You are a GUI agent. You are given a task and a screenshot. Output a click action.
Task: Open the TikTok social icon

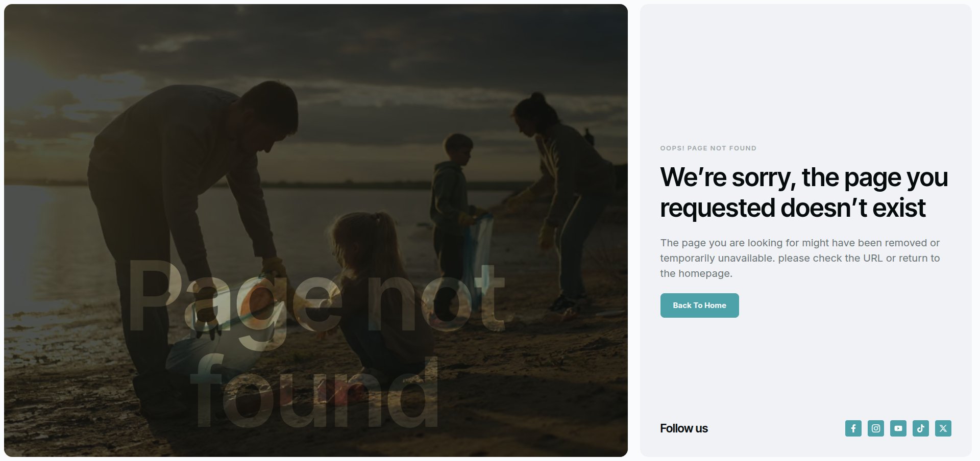920,428
